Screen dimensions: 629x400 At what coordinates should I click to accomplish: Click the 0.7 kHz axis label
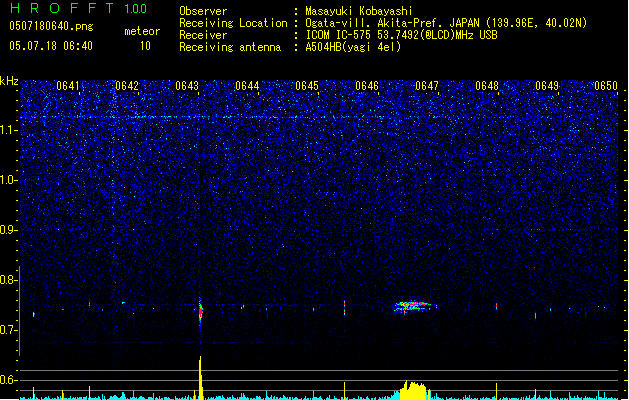[x=8, y=330]
